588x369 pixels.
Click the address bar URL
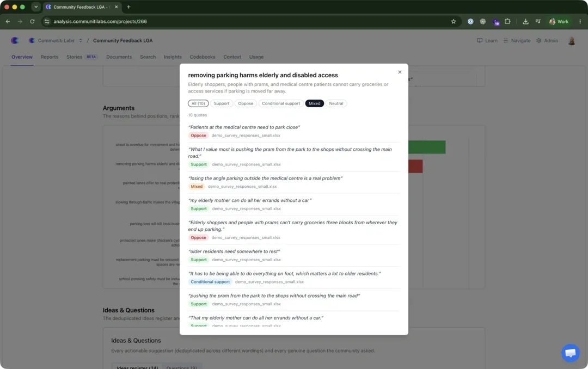click(100, 21)
